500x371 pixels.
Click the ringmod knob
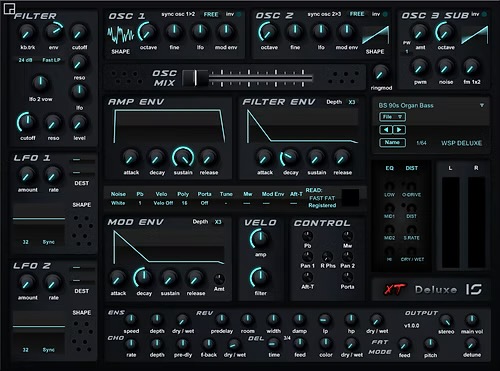pos(380,74)
